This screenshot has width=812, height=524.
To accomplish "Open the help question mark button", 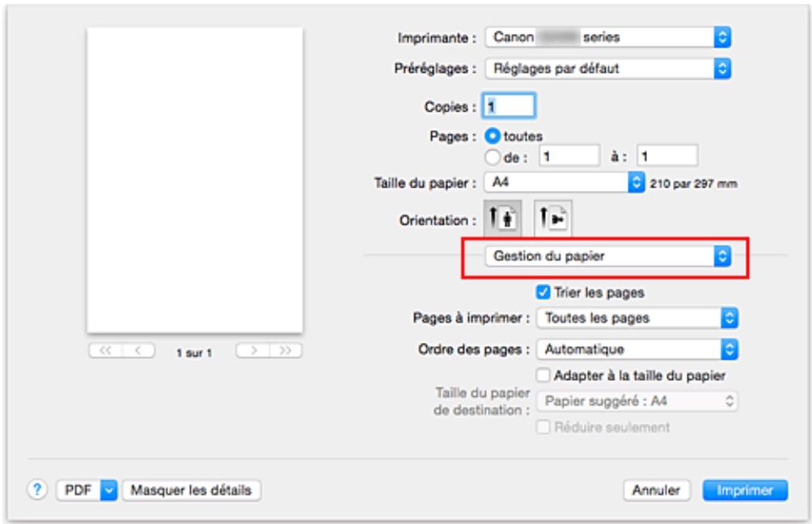I will click(37, 489).
